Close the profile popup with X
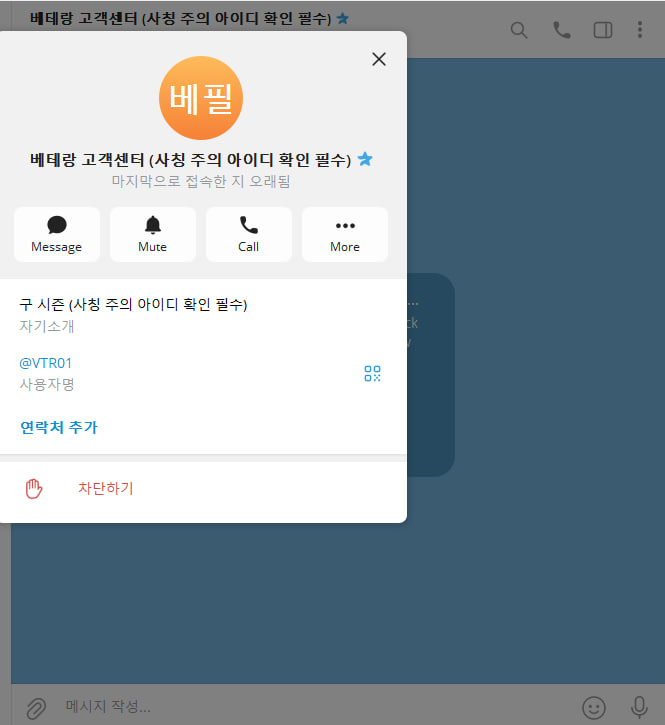This screenshot has height=725, width=665. click(x=378, y=59)
